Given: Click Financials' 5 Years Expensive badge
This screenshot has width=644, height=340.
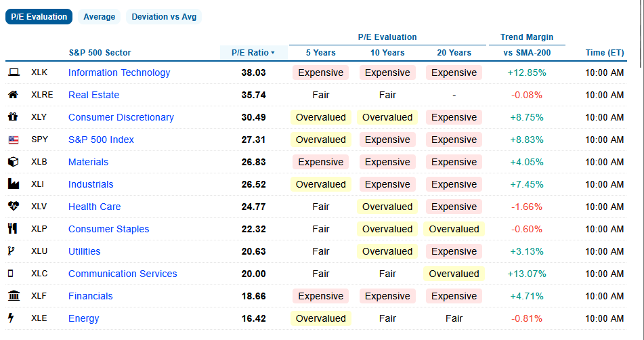Looking at the screenshot, I should pos(321,296).
